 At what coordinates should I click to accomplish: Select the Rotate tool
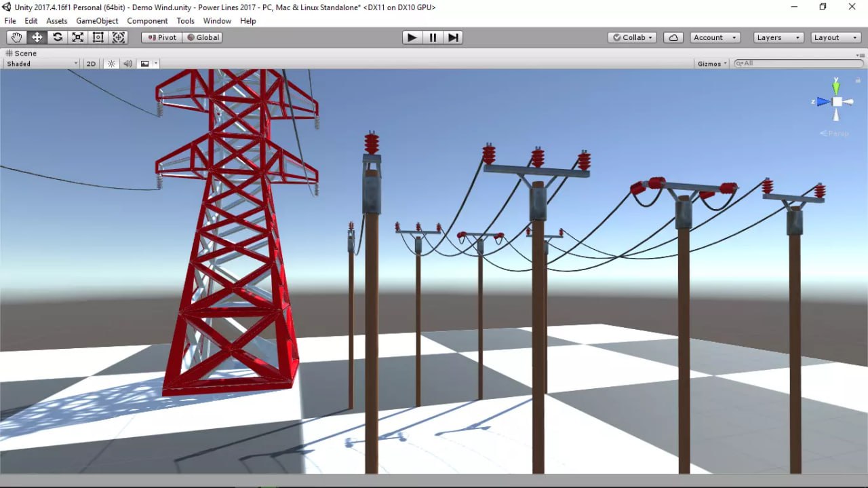click(57, 37)
